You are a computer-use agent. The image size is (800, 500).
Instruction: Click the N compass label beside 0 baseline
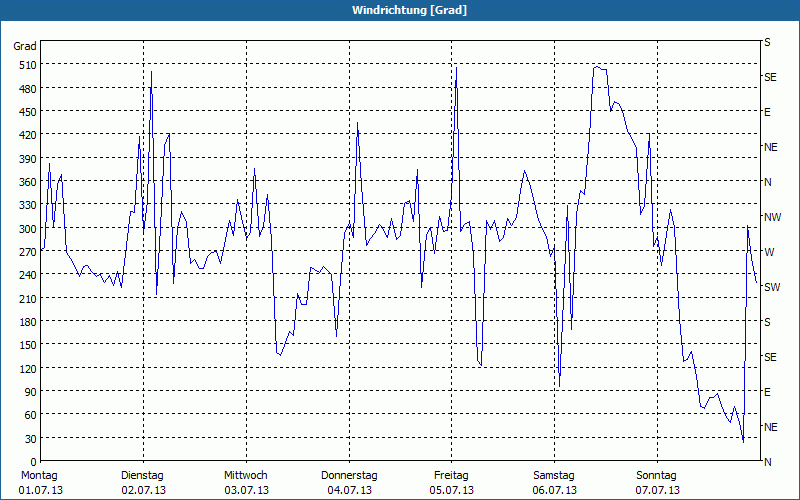click(x=767, y=462)
